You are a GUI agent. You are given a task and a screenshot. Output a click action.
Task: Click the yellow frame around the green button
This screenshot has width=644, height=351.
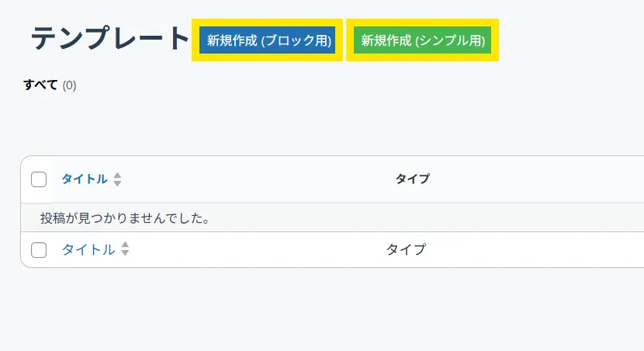tap(422, 23)
